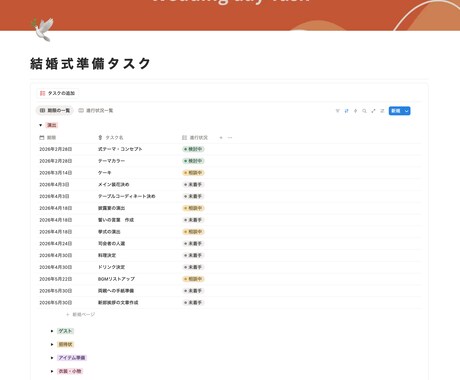The width and height of the screenshot is (460, 380).
Task: Switch to the 進行状況一覧 view tab
Action: pos(96,110)
